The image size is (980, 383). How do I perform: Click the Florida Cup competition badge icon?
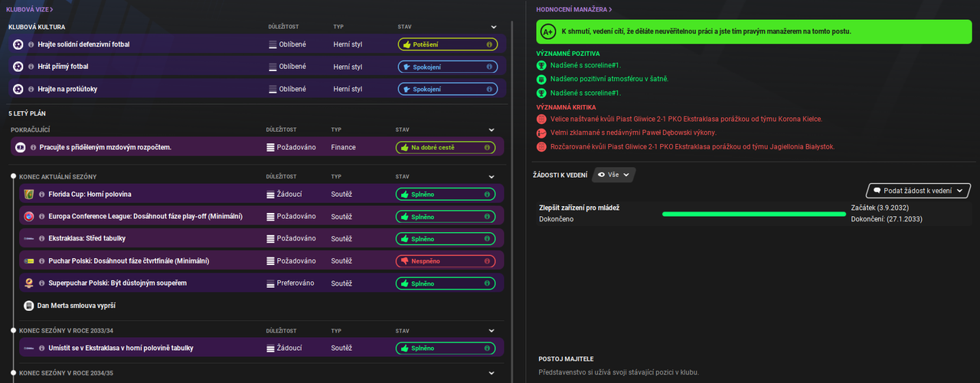coord(29,195)
